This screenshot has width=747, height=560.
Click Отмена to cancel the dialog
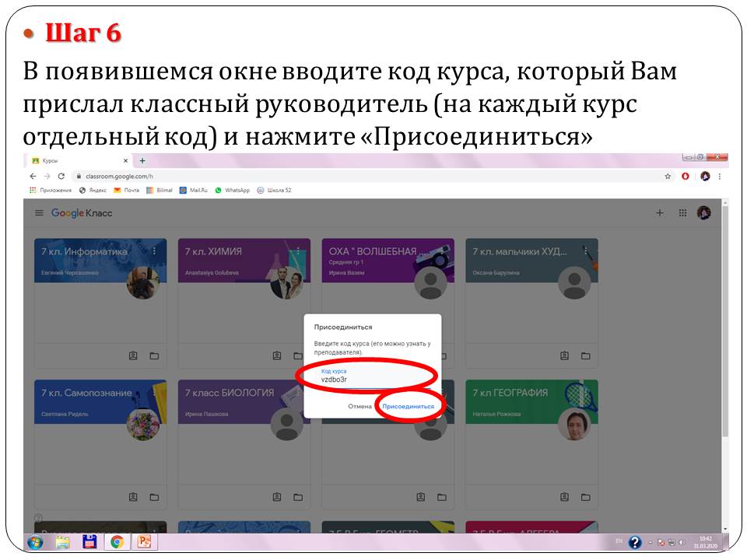coord(359,406)
